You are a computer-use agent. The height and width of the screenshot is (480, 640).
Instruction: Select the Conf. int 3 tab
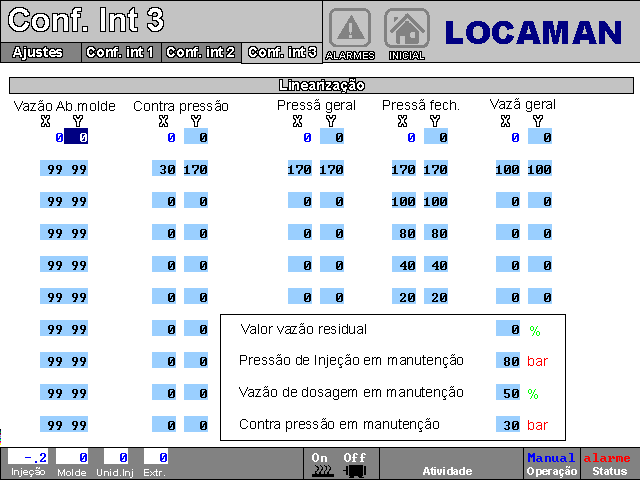281,52
